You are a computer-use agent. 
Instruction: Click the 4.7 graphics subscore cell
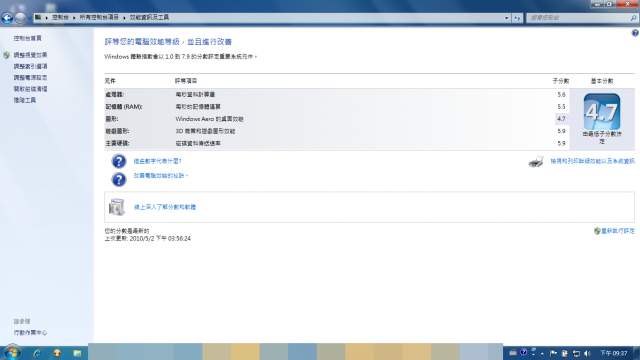[561, 119]
